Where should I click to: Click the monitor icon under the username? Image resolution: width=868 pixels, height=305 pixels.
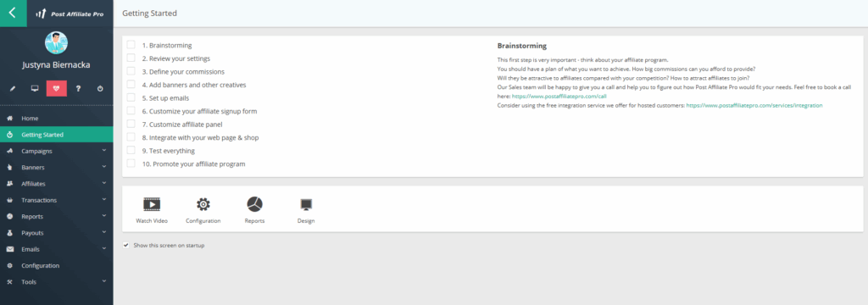pyautogui.click(x=34, y=88)
